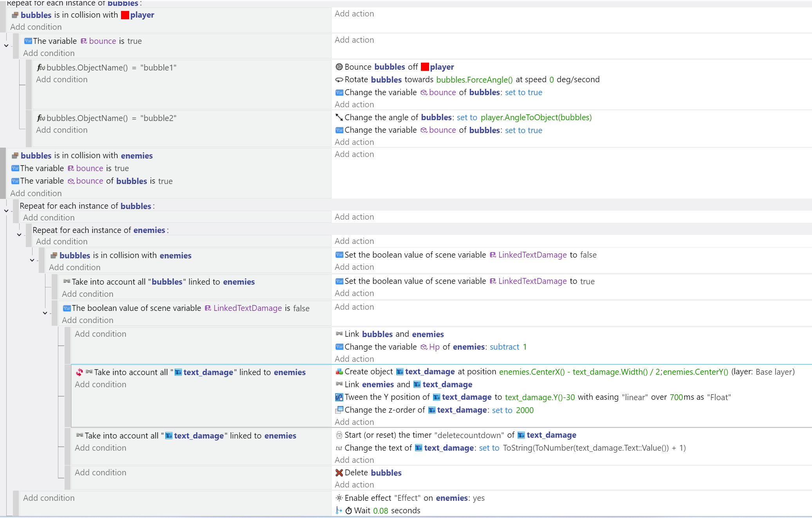
Task: Click the blue 'set to true' text in bounce action
Action: point(524,92)
